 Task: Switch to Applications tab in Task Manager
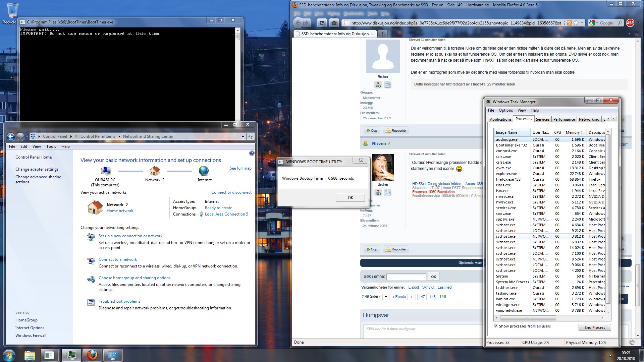(500, 119)
